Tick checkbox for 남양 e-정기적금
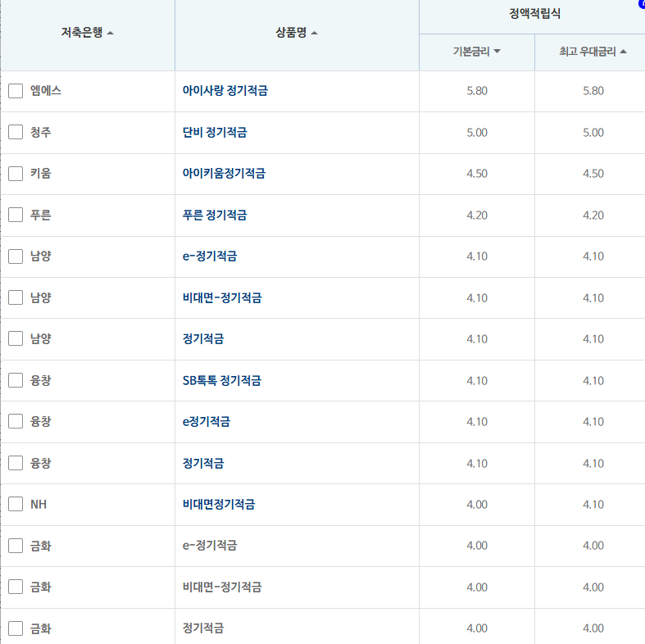Screen dimensions: 645x644 [16, 256]
